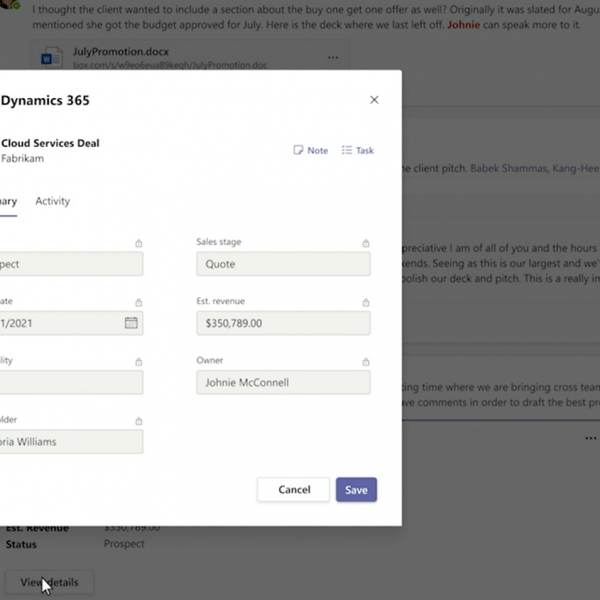Screen dimensions: 600x600
Task: Click lock icon above the Prospect field
Action: [x=139, y=243]
